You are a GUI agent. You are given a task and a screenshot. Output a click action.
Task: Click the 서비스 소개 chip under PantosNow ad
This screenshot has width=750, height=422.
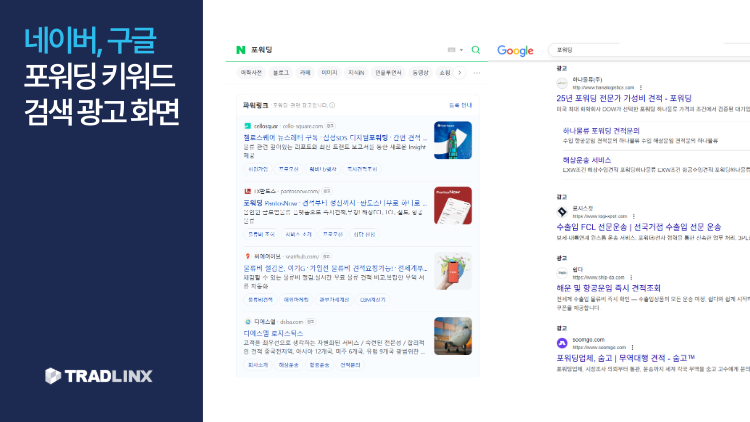coord(298,234)
